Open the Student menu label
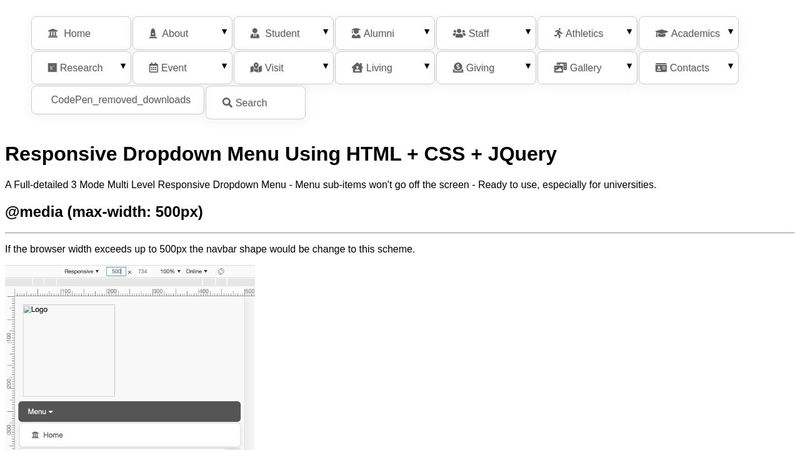 [282, 34]
